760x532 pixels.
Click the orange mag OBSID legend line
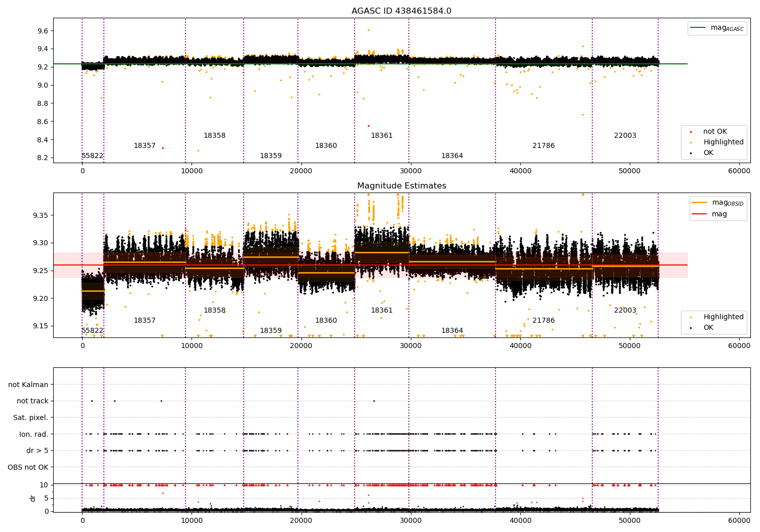[699, 202]
